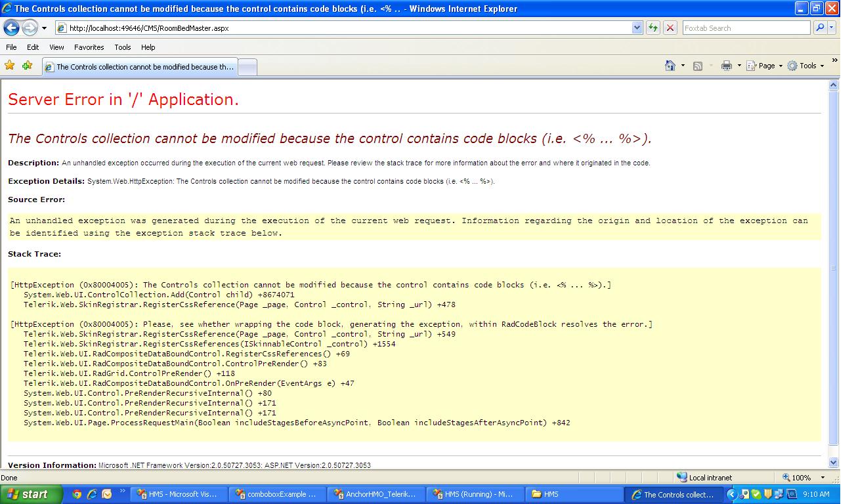The image size is (856, 504).
Task: Open the Tools menu in menu bar
Action: (123, 47)
